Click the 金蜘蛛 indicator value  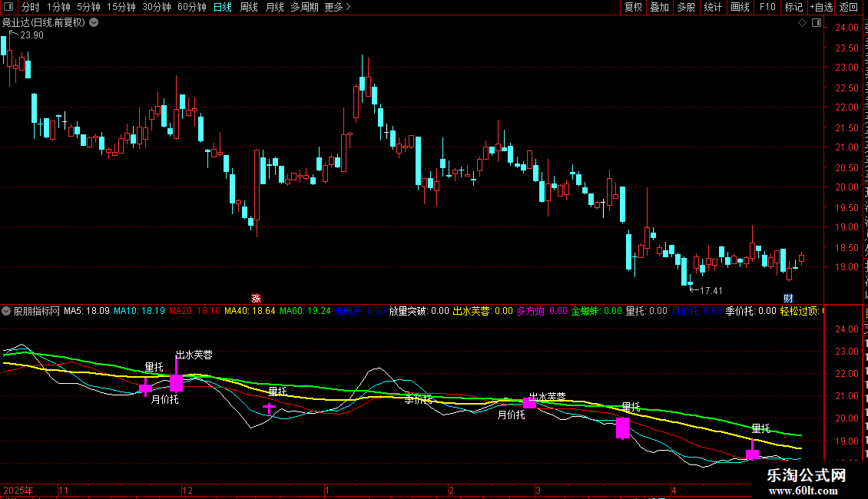click(597, 312)
